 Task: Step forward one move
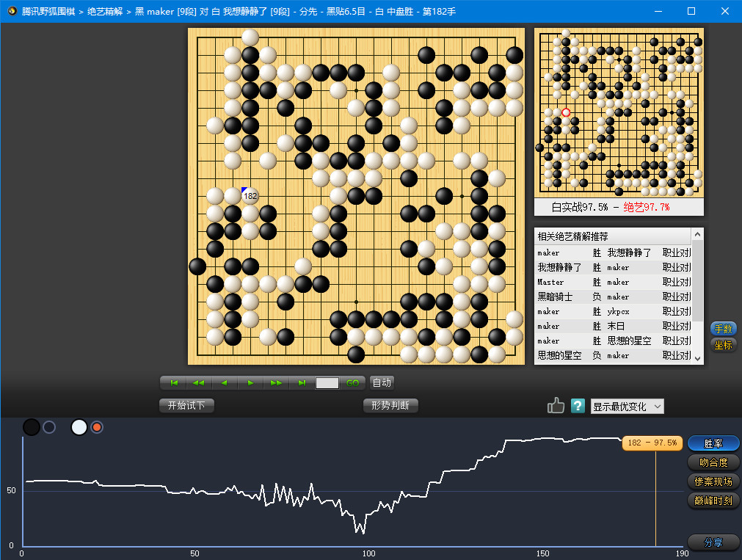click(x=250, y=382)
